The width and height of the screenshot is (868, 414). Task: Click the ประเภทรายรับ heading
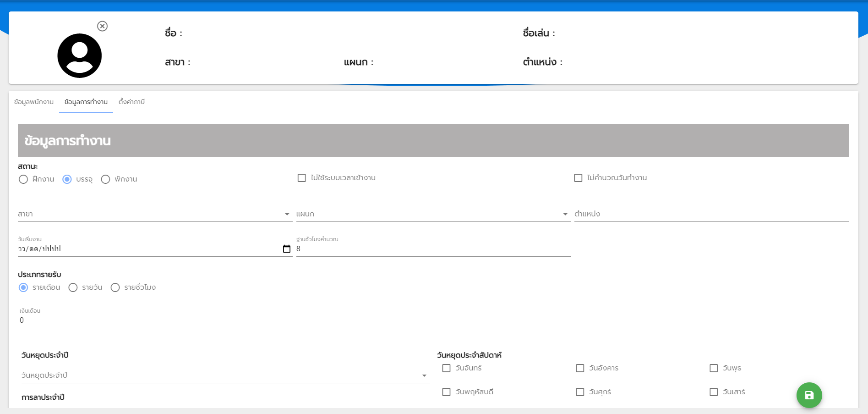pyautogui.click(x=39, y=275)
